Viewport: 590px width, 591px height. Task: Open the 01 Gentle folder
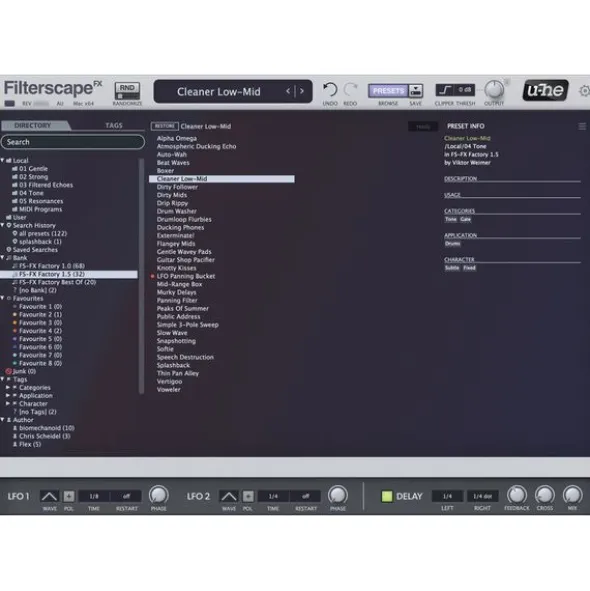click(30, 168)
